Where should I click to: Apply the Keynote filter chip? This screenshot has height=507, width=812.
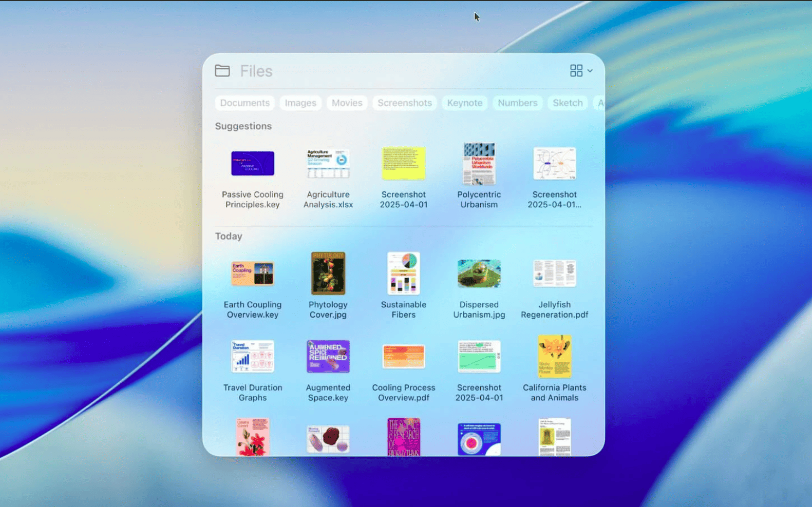465,103
